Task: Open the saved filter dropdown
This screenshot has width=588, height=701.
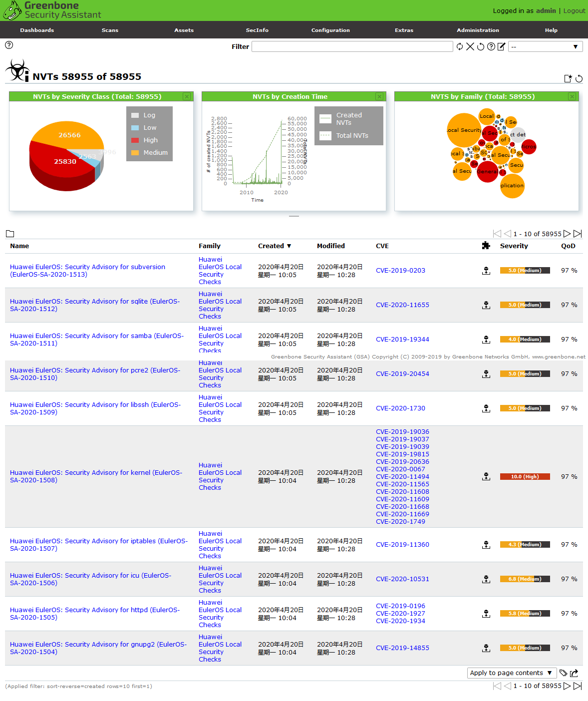Action: tap(546, 46)
